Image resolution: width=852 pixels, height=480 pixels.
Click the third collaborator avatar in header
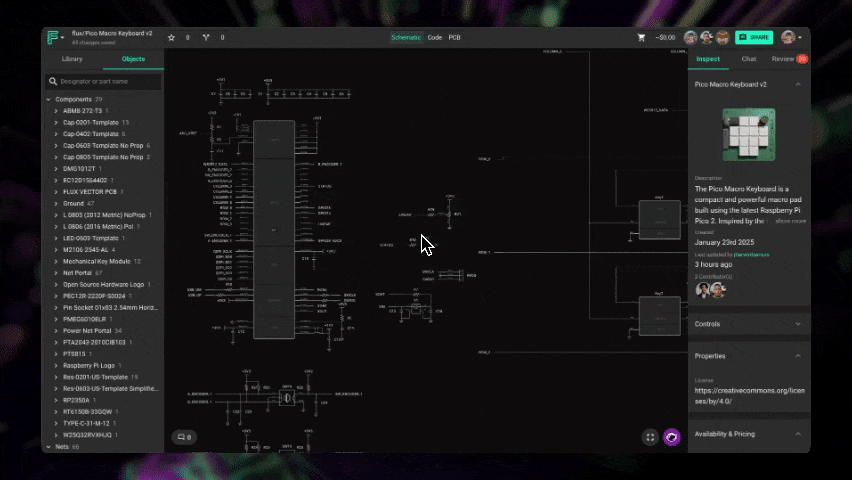[722, 38]
